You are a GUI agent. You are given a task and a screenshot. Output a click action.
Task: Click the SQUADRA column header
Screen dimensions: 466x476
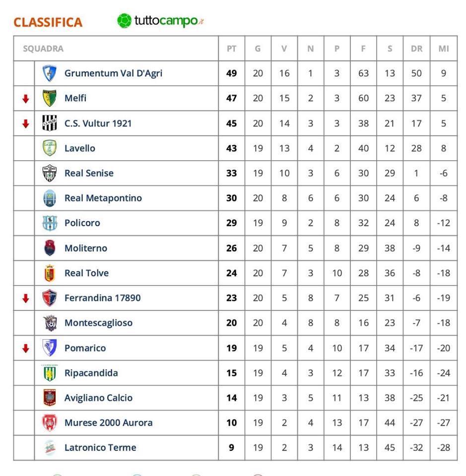point(43,49)
